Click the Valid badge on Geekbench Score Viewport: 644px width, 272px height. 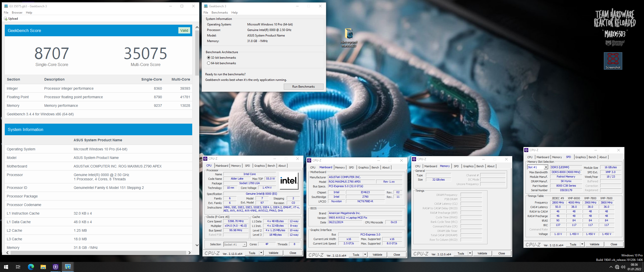point(184,30)
